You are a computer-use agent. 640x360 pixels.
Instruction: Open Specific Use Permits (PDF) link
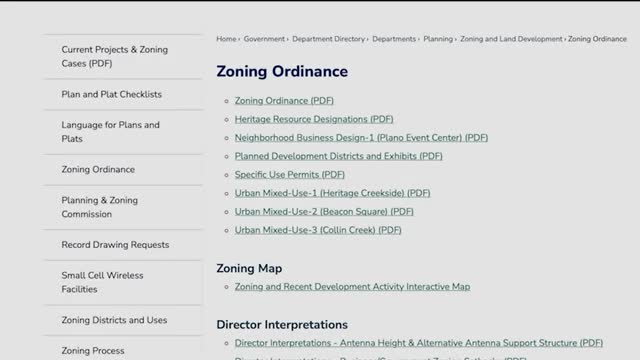coord(290,175)
